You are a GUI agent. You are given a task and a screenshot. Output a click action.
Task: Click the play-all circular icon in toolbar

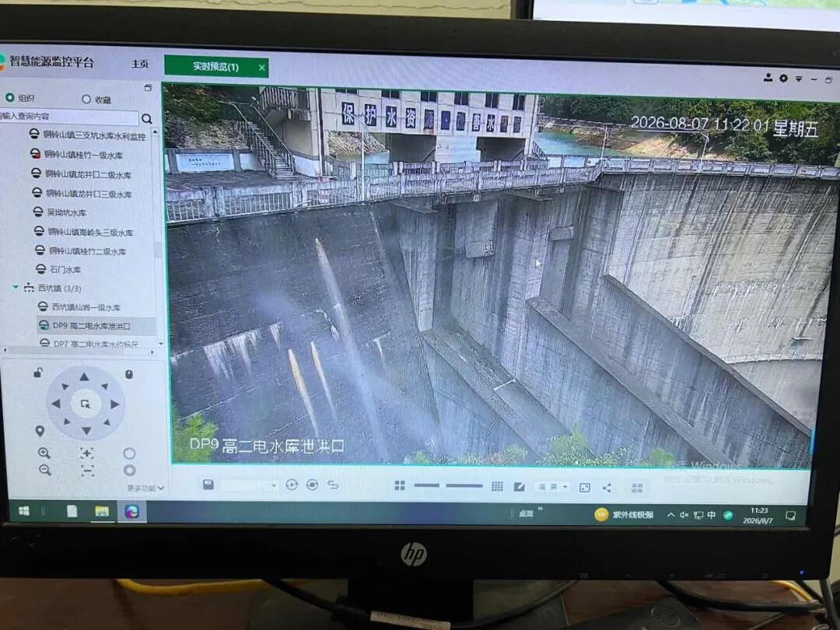pyautogui.click(x=292, y=485)
